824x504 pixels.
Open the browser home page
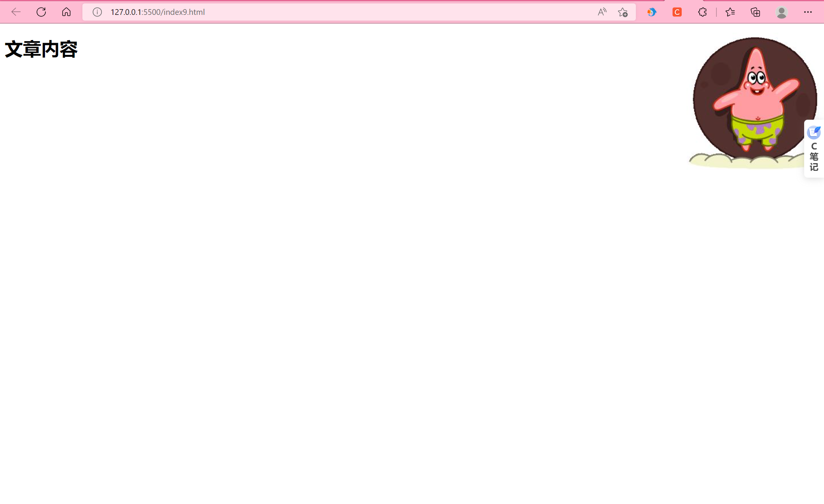point(66,12)
